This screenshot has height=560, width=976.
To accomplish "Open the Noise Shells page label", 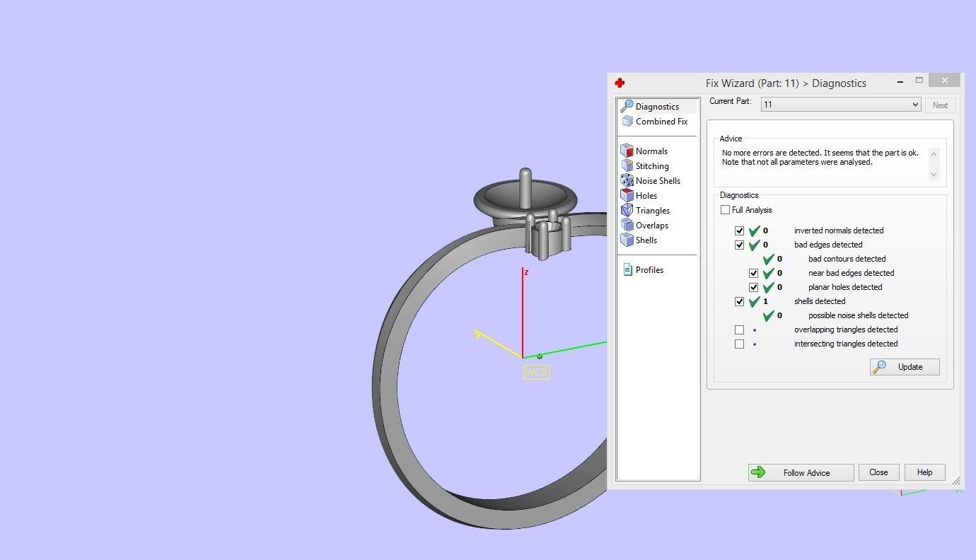I will point(658,180).
